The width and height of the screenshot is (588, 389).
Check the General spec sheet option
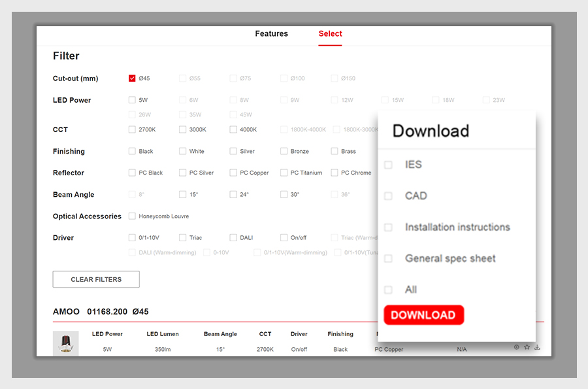click(389, 258)
